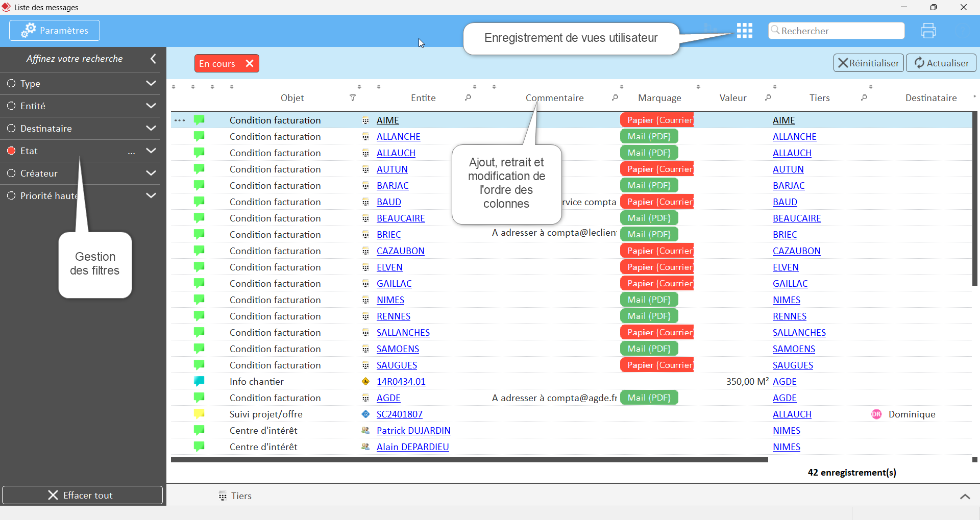Click the Actualiser button
Viewport: 980px width, 520px height.
tap(941, 63)
